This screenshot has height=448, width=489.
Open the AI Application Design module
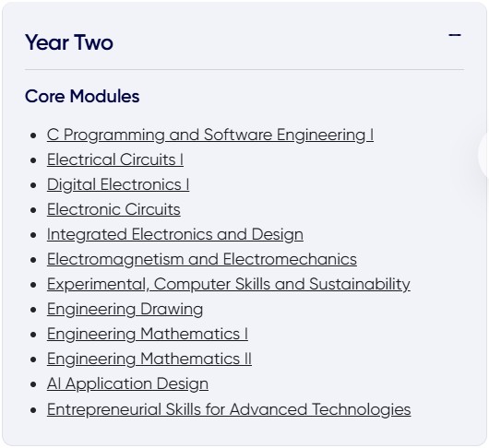tap(127, 383)
